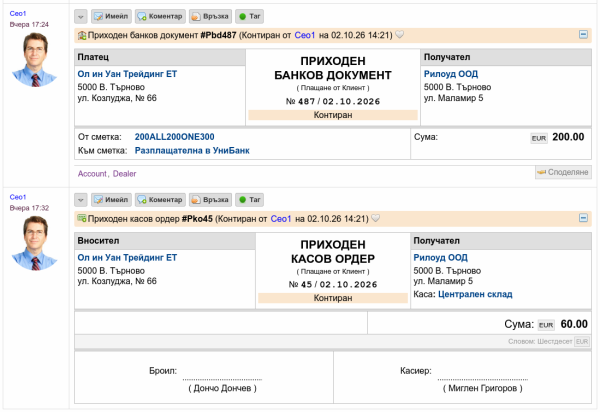Collapse the bank document #Pbd487 panel
The height and width of the screenshot is (412, 600).
coord(583,34)
